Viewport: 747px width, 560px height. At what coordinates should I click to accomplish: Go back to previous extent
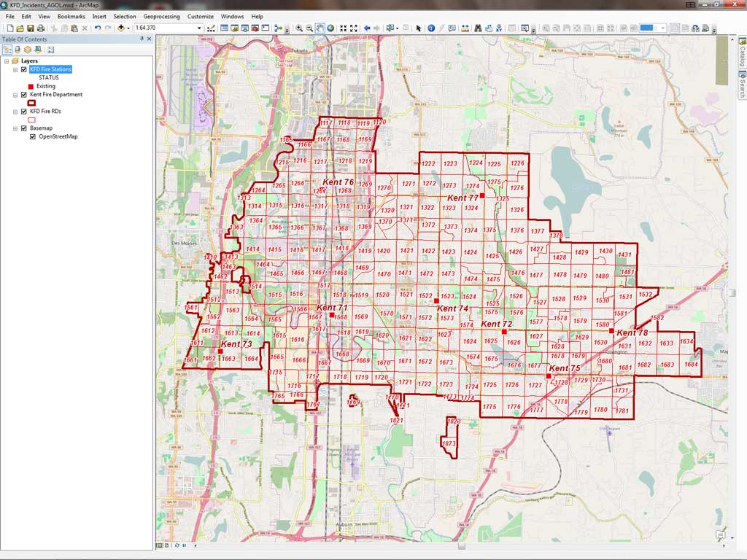pos(367,28)
